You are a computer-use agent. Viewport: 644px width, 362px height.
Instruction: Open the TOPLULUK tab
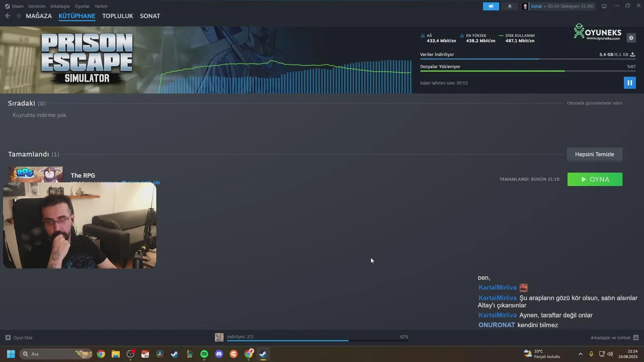coord(118,16)
